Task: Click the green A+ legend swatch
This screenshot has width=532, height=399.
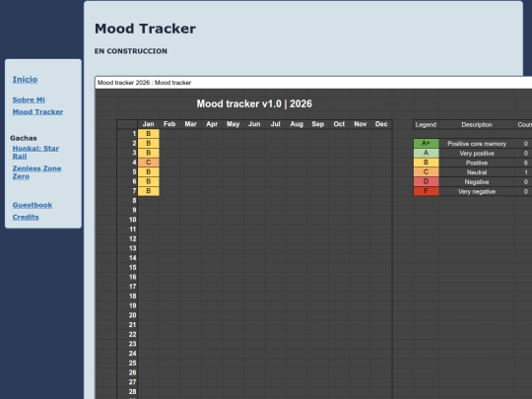Action: tap(426, 144)
